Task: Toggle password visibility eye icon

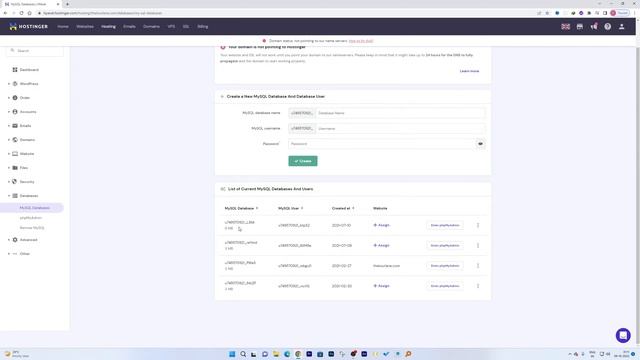Action: (480, 144)
